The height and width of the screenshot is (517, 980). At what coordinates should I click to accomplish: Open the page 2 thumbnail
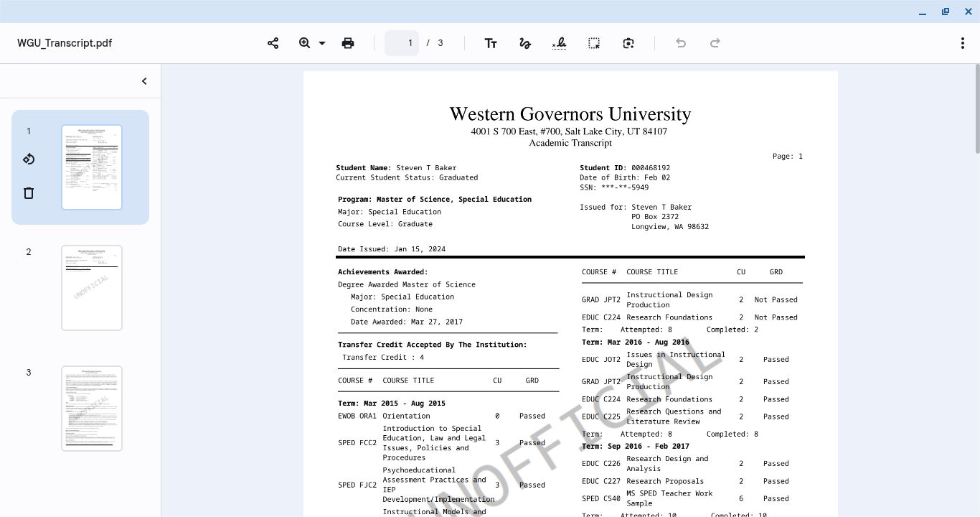[92, 288]
